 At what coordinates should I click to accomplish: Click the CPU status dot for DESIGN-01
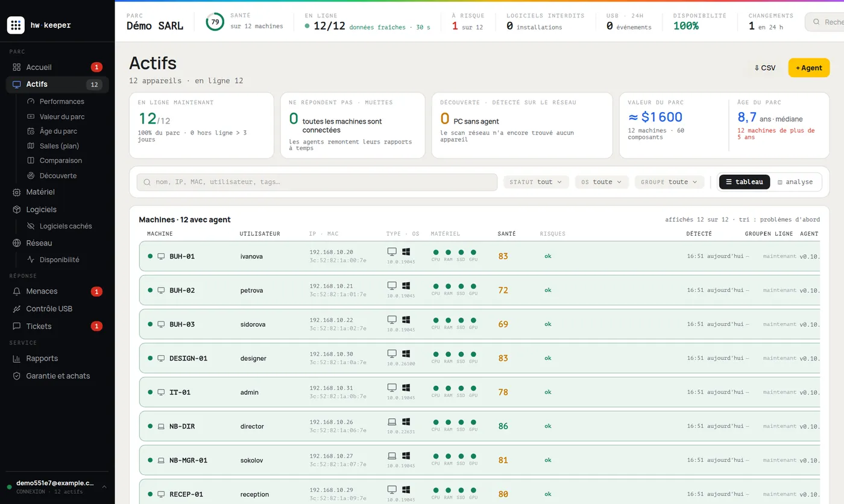coord(435,354)
